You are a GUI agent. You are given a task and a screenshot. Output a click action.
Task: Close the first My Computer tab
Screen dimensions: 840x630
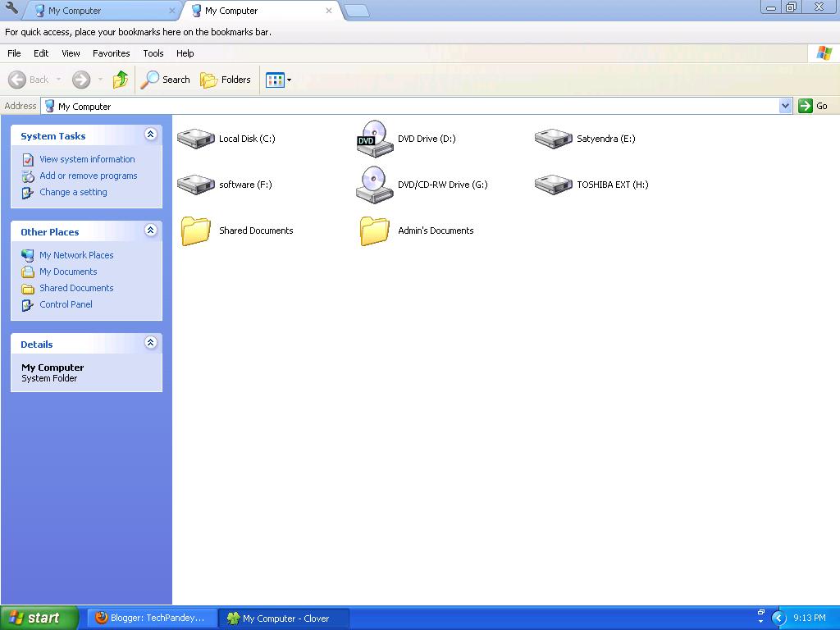coord(172,11)
